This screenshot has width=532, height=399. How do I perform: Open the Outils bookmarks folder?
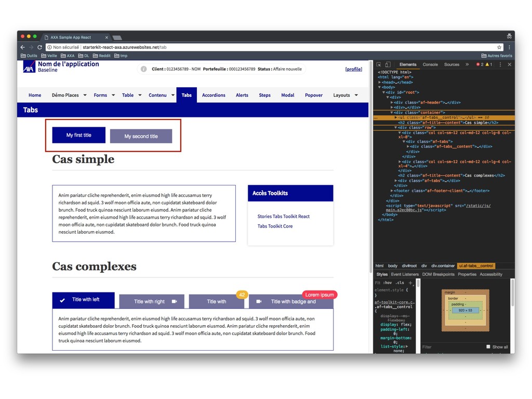click(x=29, y=56)
